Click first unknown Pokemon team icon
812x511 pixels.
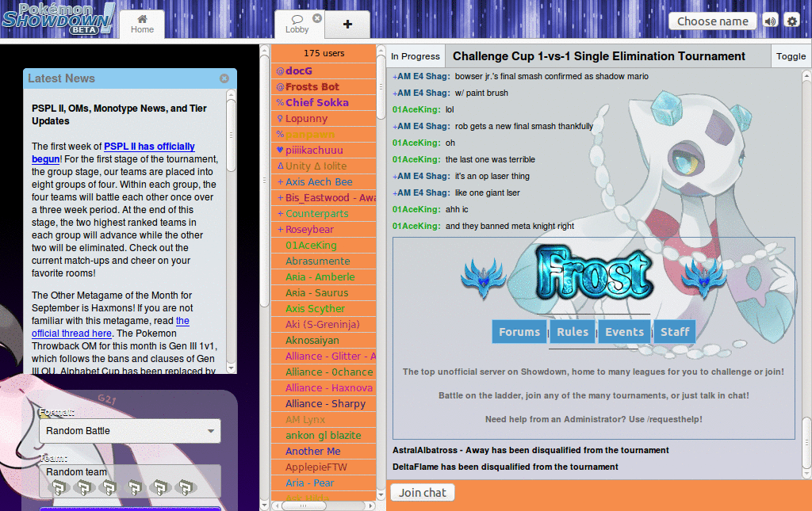59,487
